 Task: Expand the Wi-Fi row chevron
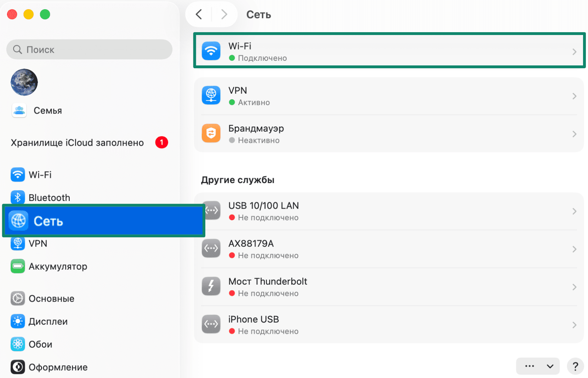pos(575,51)
